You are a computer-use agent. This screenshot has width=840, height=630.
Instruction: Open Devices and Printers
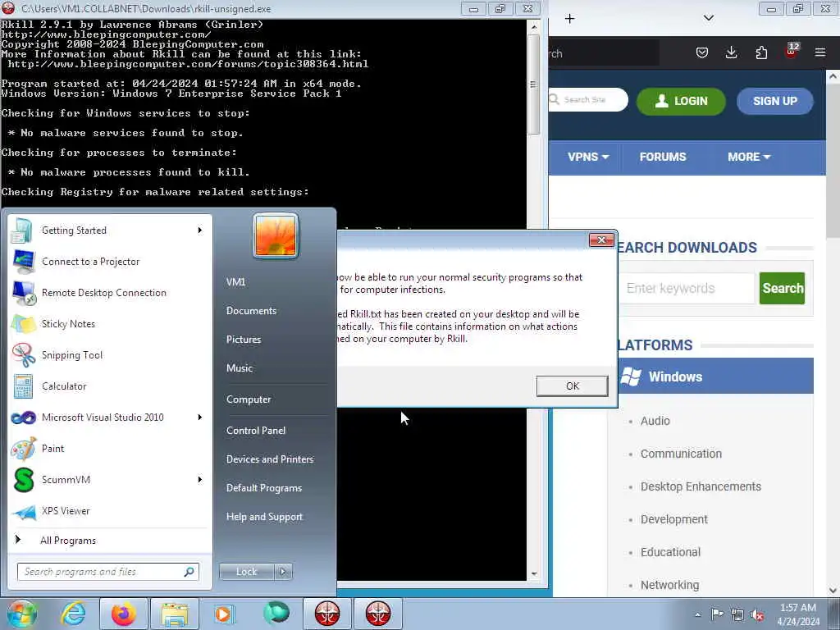coord(269,459)
